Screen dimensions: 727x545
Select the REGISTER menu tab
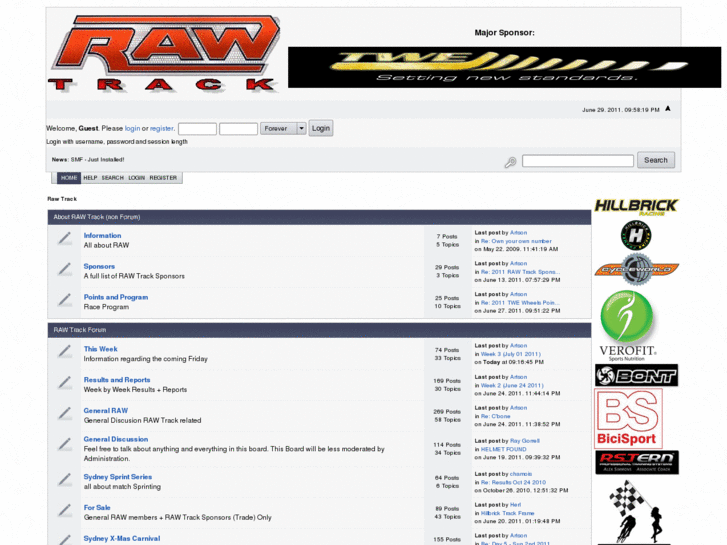pos(163,178)
